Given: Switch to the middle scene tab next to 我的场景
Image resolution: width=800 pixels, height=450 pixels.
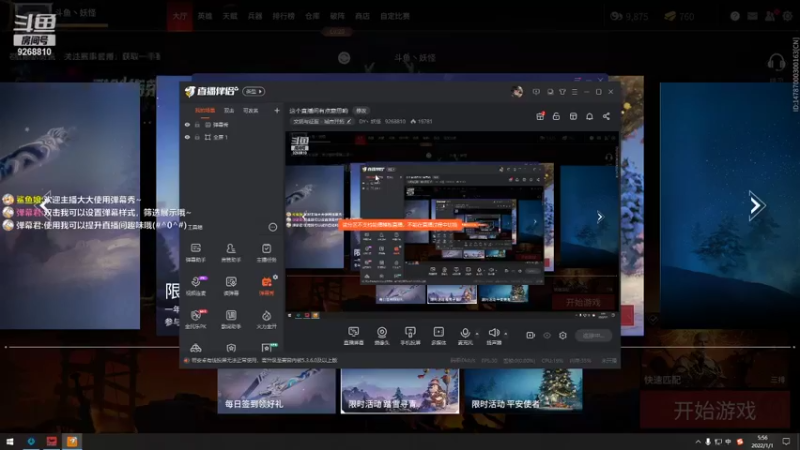Looking at the screenshot, I should pos(229,110).
